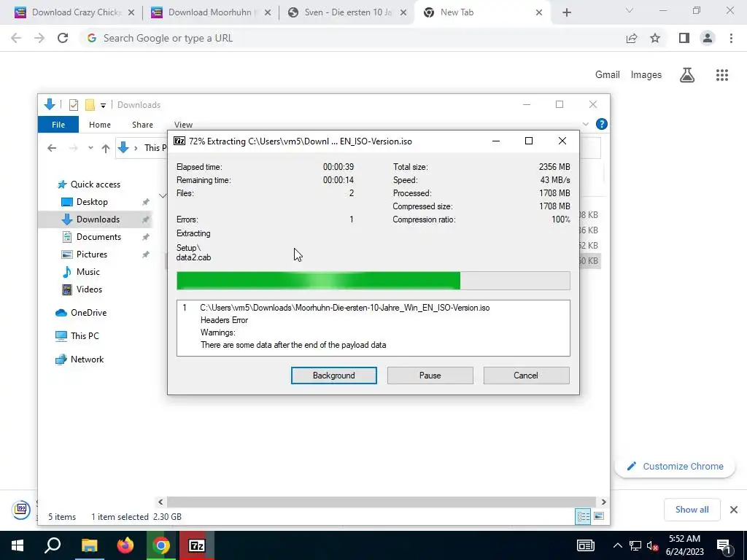Open a new Chrome tab
Image resolution: width=747 pixels, height=560 pixels.
[x=566, y=12]
